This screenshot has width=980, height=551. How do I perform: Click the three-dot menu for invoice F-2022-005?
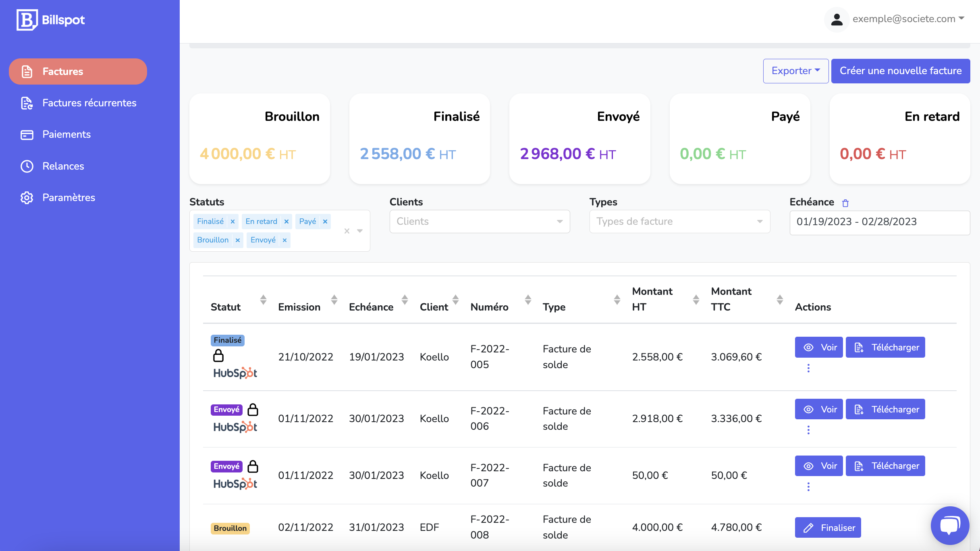tap(808, 368)
